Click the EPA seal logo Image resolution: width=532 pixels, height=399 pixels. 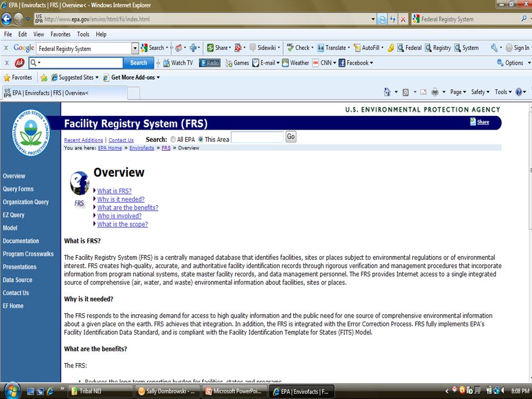tap(31, 132)
